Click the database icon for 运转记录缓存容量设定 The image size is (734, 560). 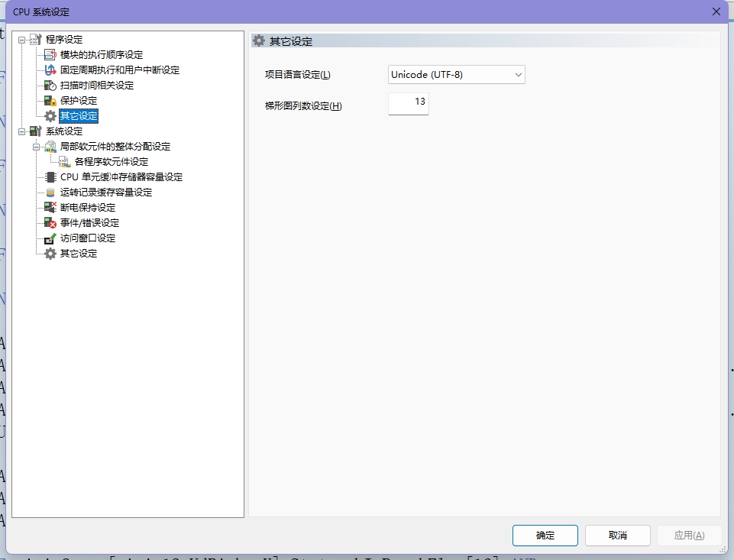pos(50,193)
